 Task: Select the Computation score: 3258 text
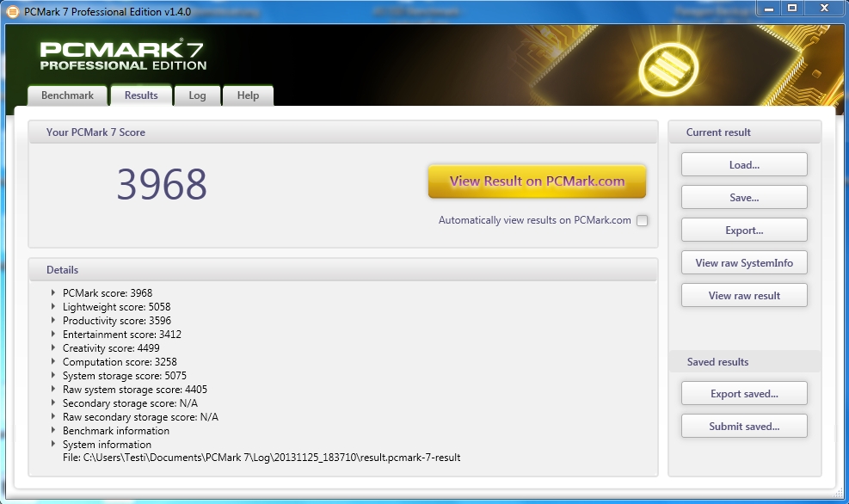(120, 361)
